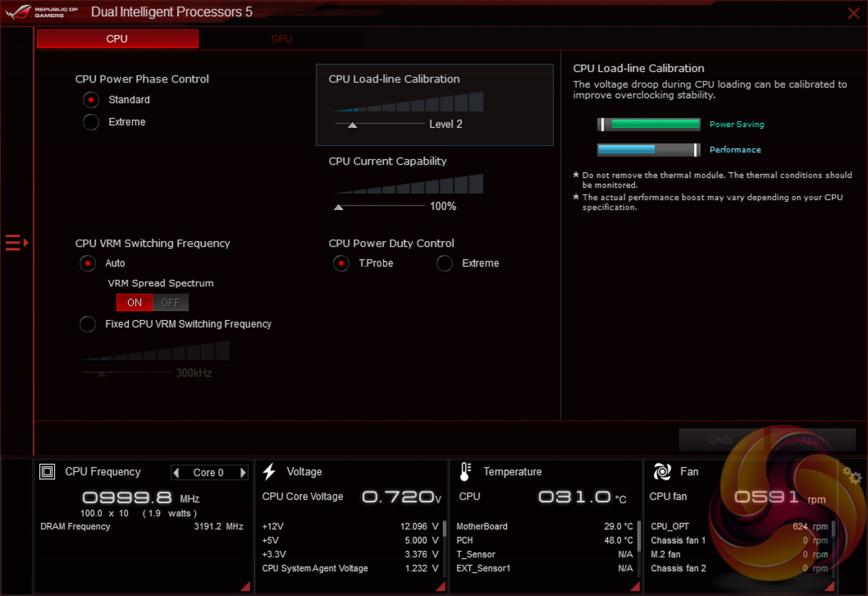
Task: Click the Chassis fan 2 row
Action: coord(739,569)
